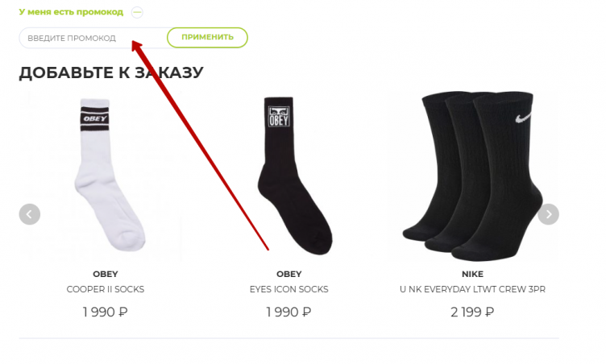Click the 2 199 ₽ price of Nike socks
This screenshot has width=606, height=364.
472,312
